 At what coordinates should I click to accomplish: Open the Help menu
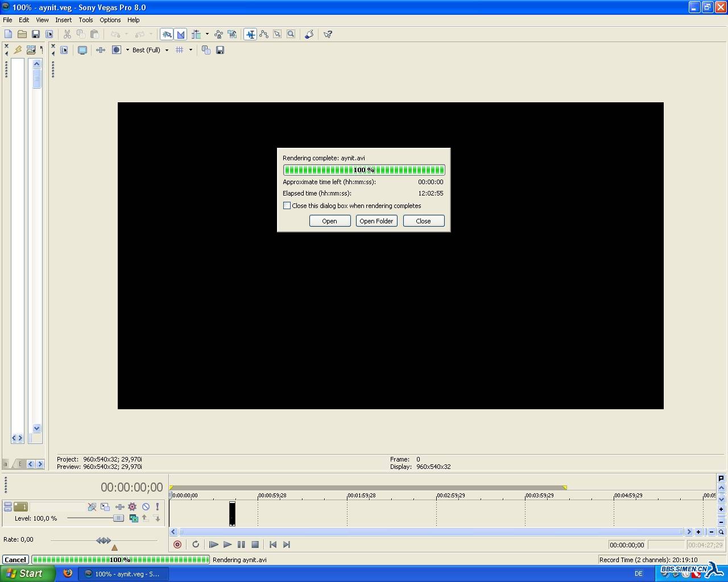pyautogui.click(x=134, y=20)
